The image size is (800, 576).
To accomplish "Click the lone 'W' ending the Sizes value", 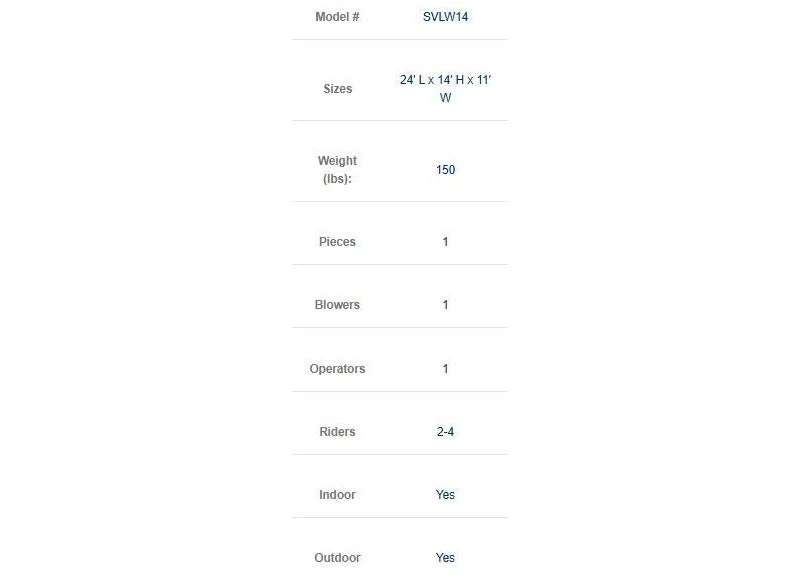I will click(x=445, y=98).
